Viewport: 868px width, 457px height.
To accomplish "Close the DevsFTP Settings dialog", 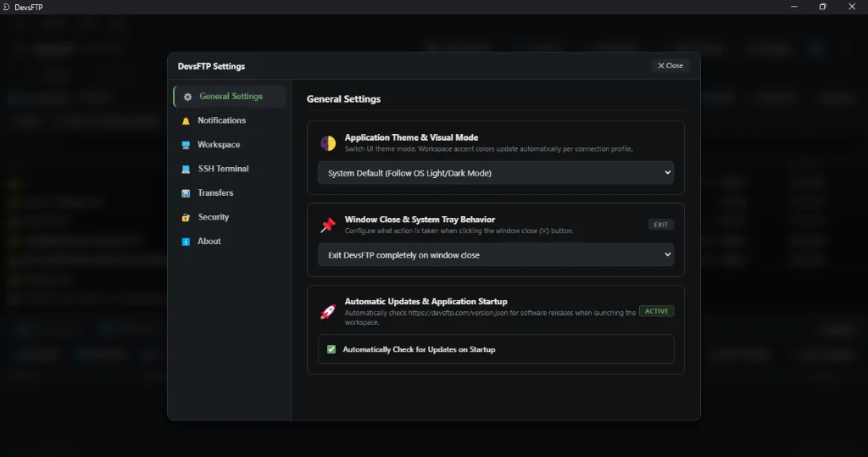I will click(670, 65).
